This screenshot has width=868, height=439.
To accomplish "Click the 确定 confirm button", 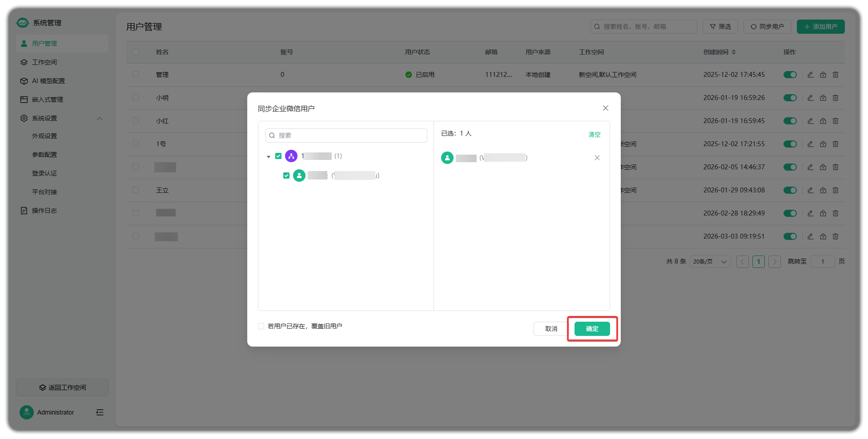I will tap(592, 329).
